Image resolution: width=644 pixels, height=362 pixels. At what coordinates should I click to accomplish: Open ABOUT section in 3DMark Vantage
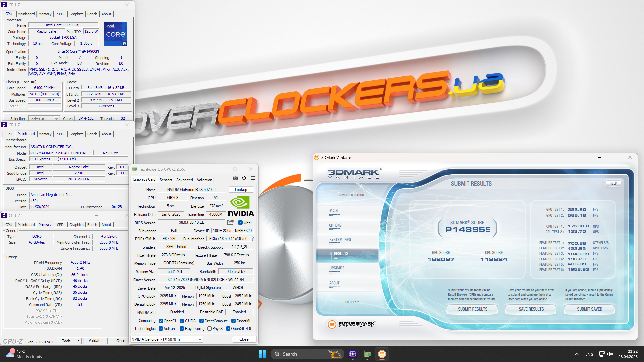click(x=334, y=283)
